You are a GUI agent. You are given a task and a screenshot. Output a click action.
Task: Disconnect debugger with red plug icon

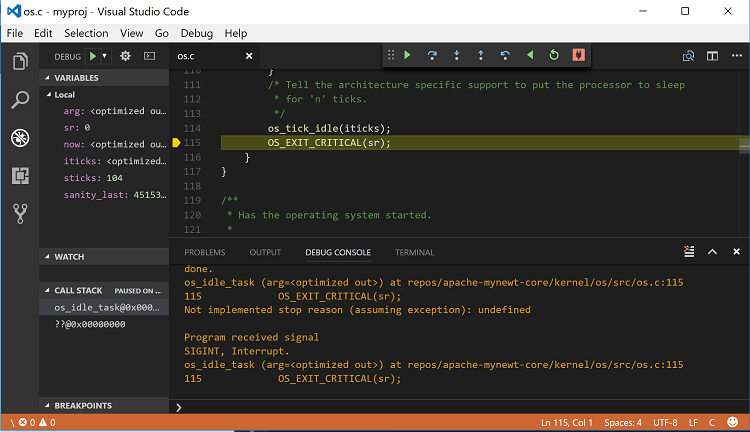tap(578, 55)
